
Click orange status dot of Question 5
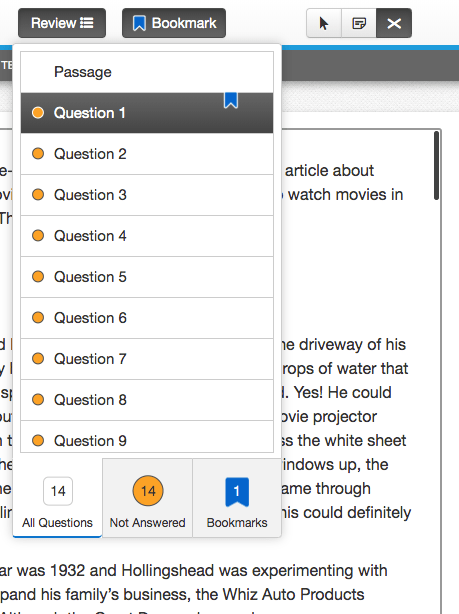point(38,277)
